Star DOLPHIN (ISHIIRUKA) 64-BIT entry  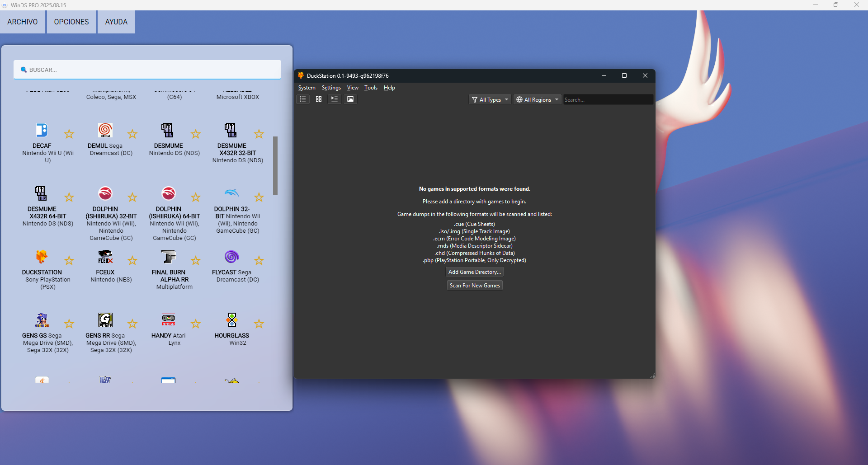pyautogui.click(x=195, y=197)
